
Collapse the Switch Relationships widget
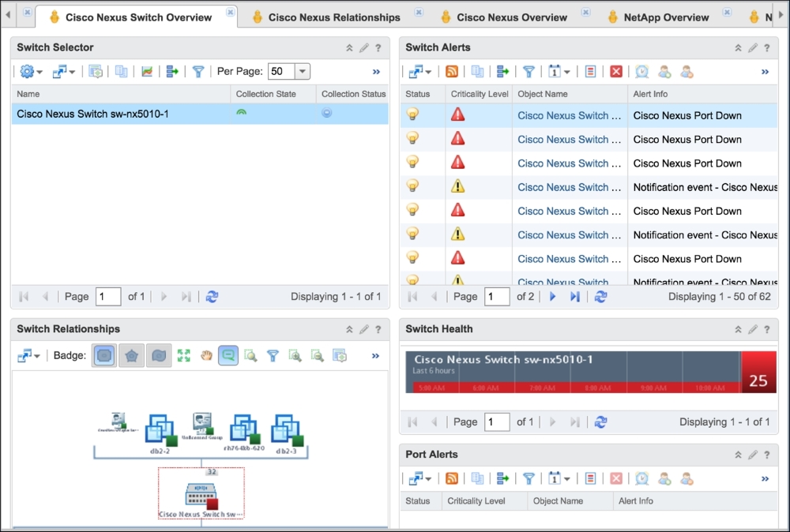pos(349,329)
